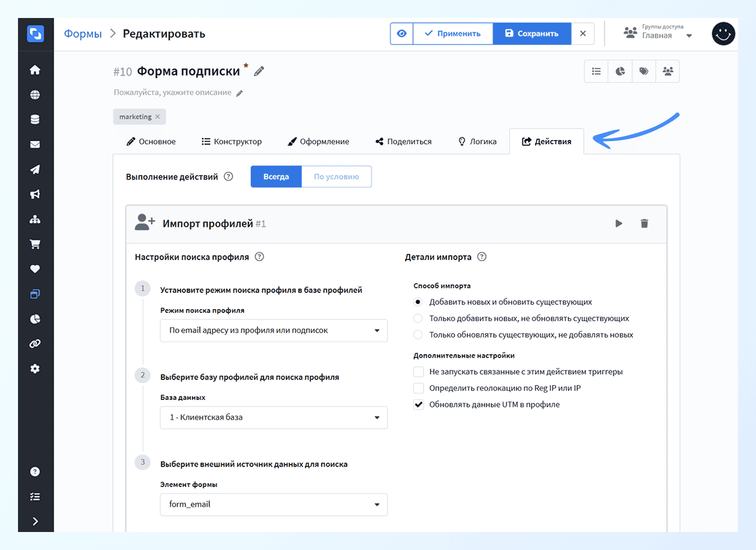
Task: Open the 'Элемент формы' dropdown showing form_email
Action: (274, 504)
